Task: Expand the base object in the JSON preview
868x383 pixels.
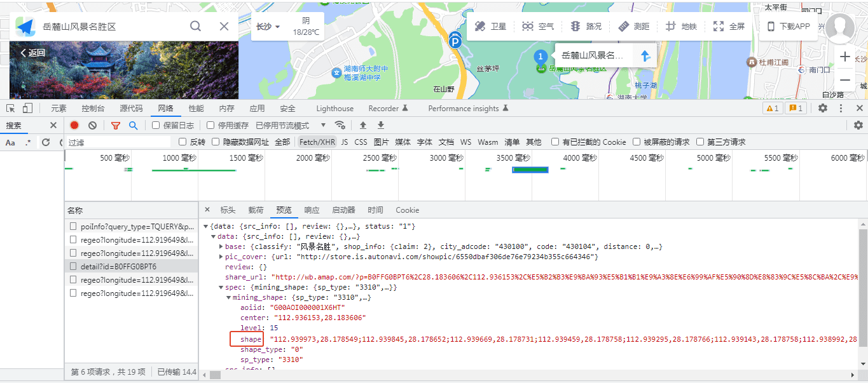Action: point(221,246)
